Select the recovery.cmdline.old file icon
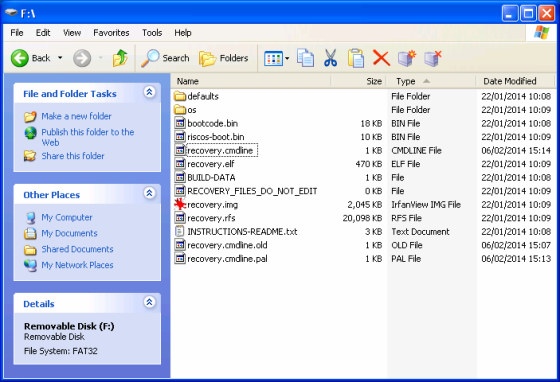The height and width of the screenshot is (382, 560). point(180,245)
